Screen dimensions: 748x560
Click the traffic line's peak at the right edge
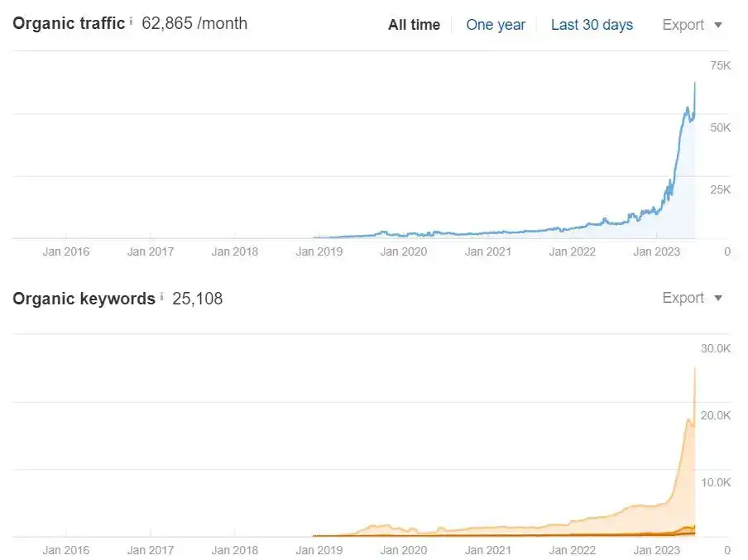695,84
